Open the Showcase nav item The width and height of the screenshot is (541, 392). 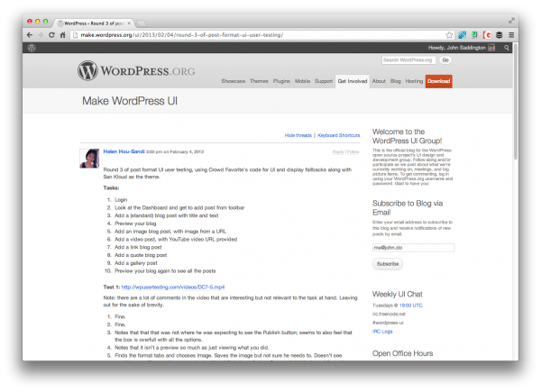[234, 81]
